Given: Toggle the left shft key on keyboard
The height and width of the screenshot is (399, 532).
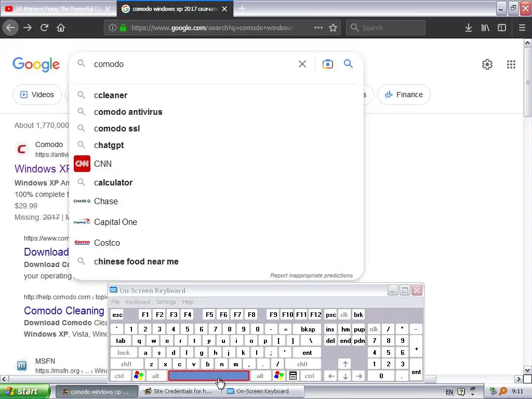Looking at the screenshot, I should (x=126, y=364).
